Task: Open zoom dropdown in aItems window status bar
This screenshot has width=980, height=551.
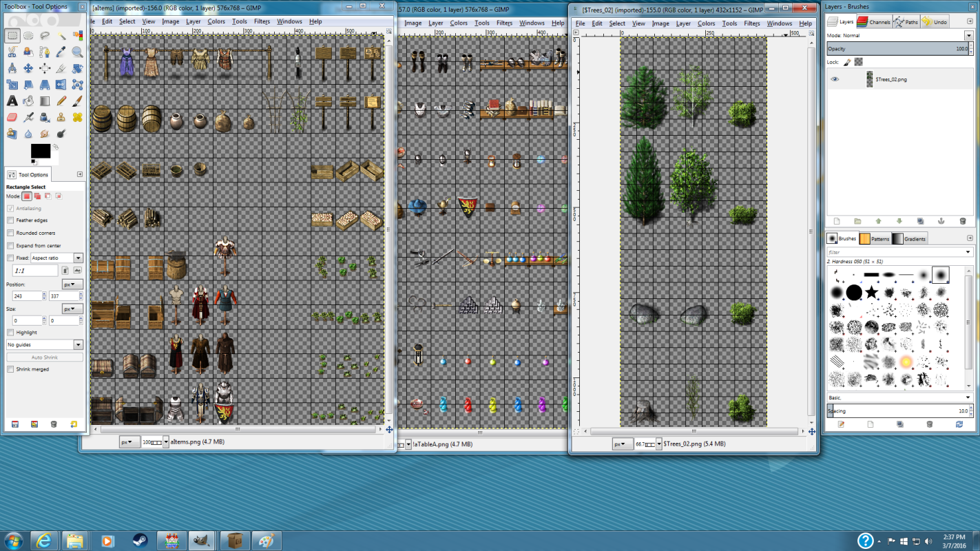Action: point(165,442)
